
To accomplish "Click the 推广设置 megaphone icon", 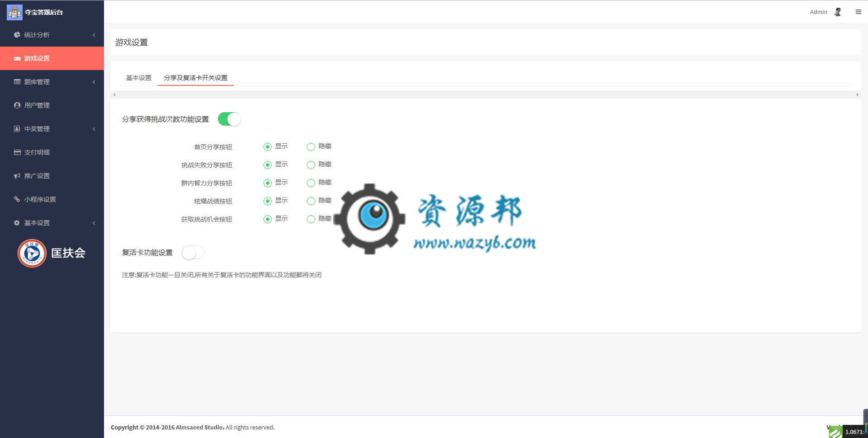I will click(17, 176).
